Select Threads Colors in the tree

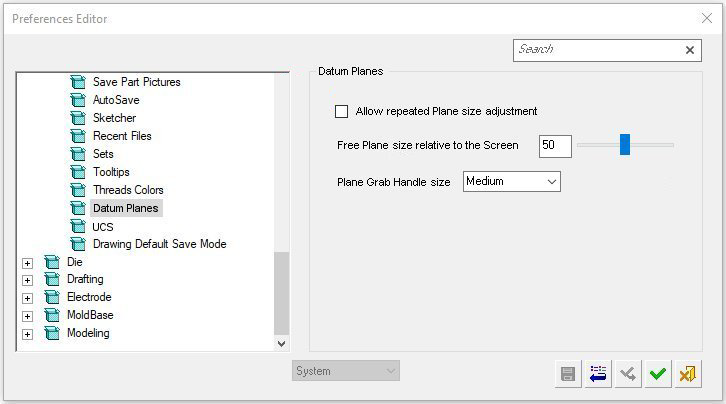coord(128,190)
